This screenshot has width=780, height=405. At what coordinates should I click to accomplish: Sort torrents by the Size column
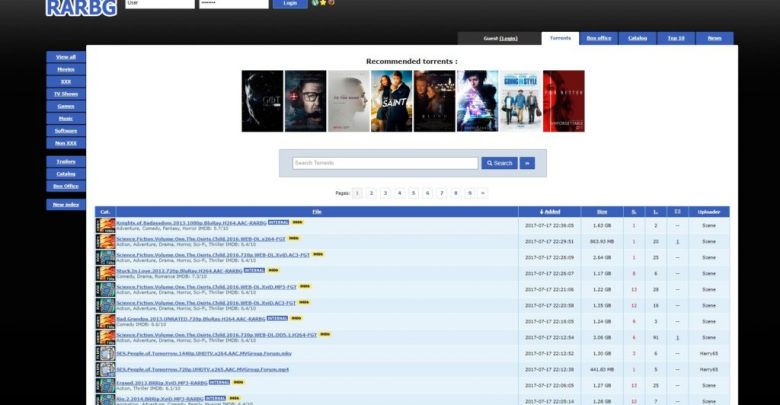(601, 212)
